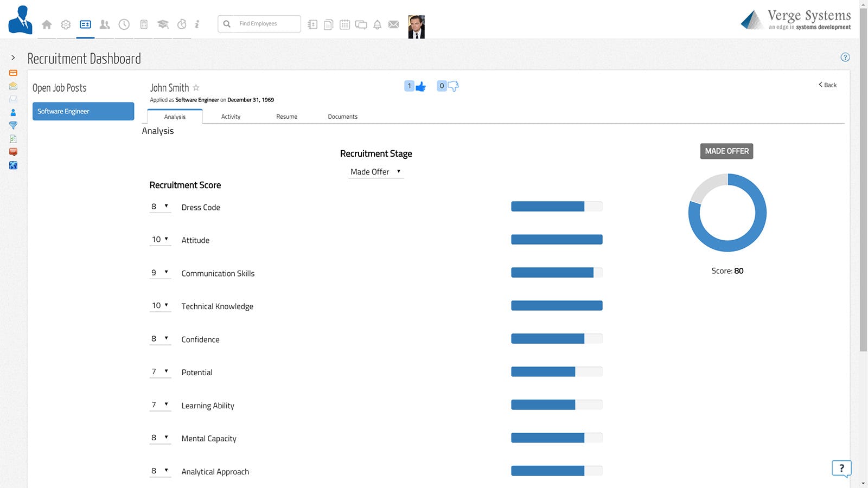
Task: Switch to the Resume tab
Action: coord(286,117)
